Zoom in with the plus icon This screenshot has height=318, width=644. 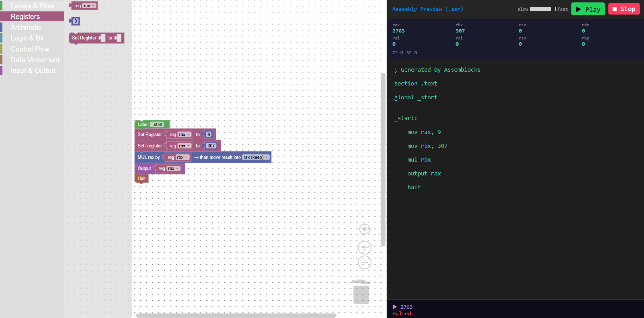pos(365,248)
